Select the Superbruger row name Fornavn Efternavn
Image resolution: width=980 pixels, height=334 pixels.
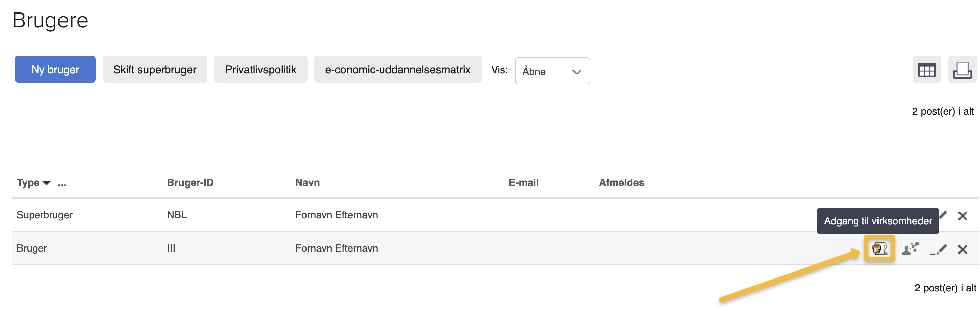point(336,215)
